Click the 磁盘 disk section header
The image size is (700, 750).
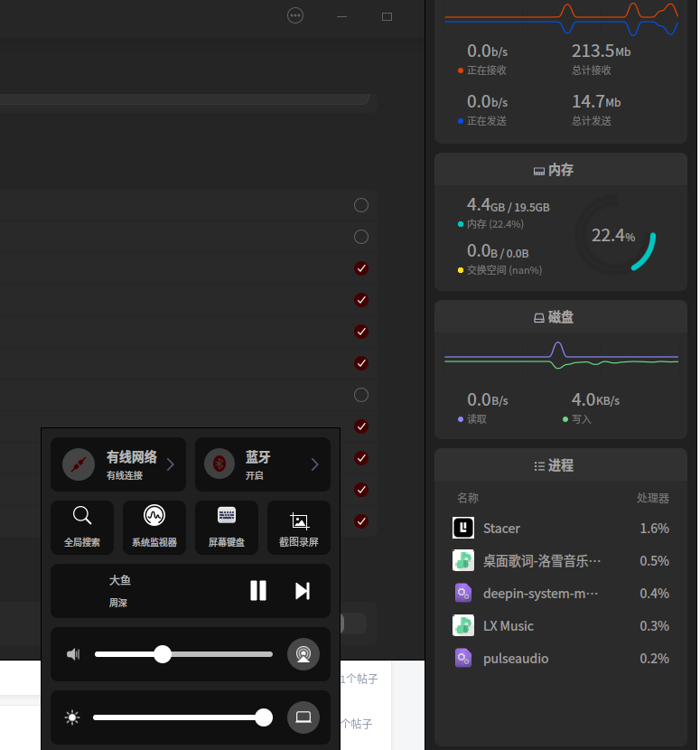pos(560,317)
